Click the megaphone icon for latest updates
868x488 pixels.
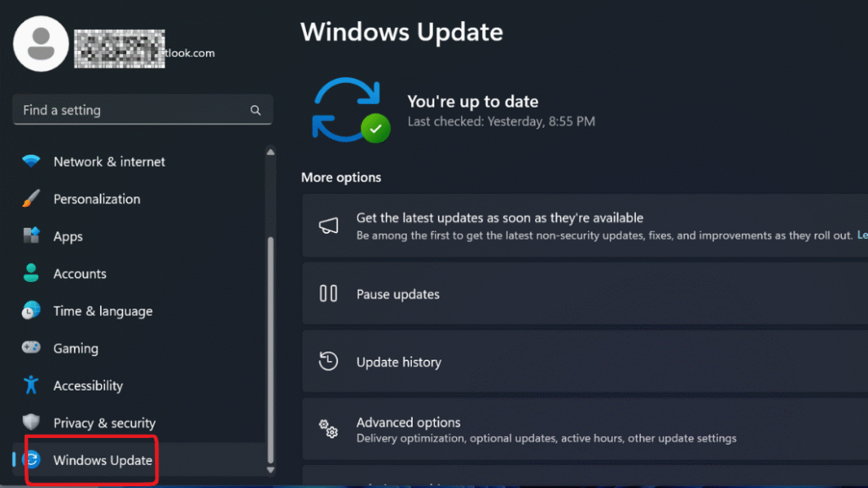pyautogui.click(x=328, y=225)
